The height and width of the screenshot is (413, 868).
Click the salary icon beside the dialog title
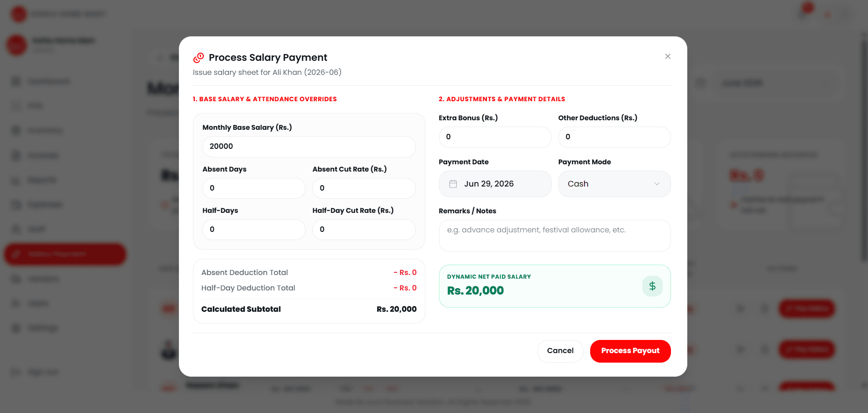coord(198,58)
